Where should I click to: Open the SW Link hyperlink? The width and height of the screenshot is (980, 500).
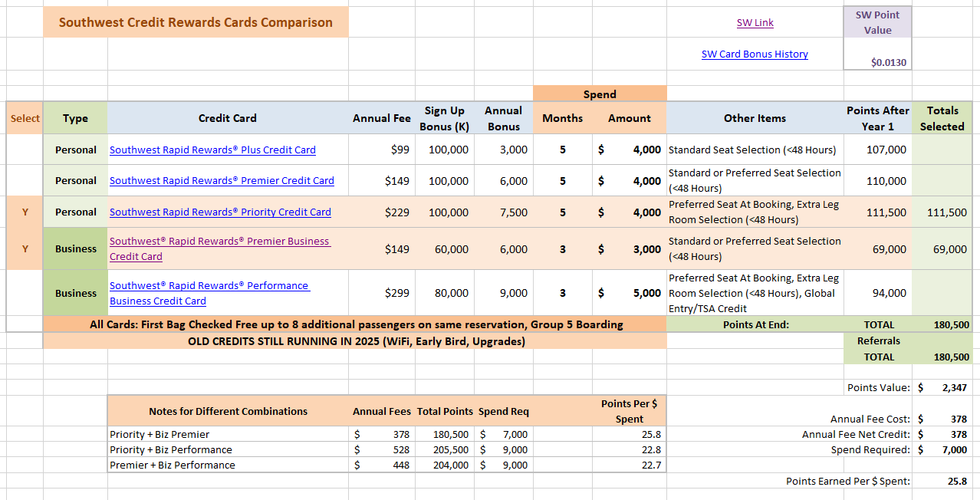click(755, 23)
